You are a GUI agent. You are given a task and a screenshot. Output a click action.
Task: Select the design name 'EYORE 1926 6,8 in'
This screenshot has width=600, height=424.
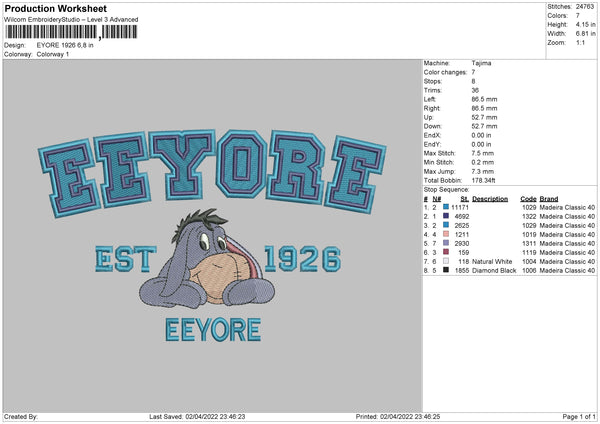[x=65, y=45]
